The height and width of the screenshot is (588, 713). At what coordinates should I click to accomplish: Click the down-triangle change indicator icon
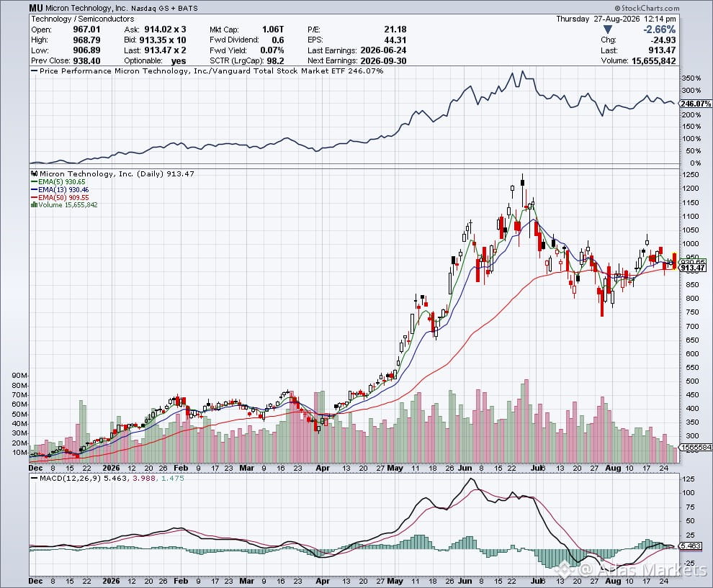(608, 30)
